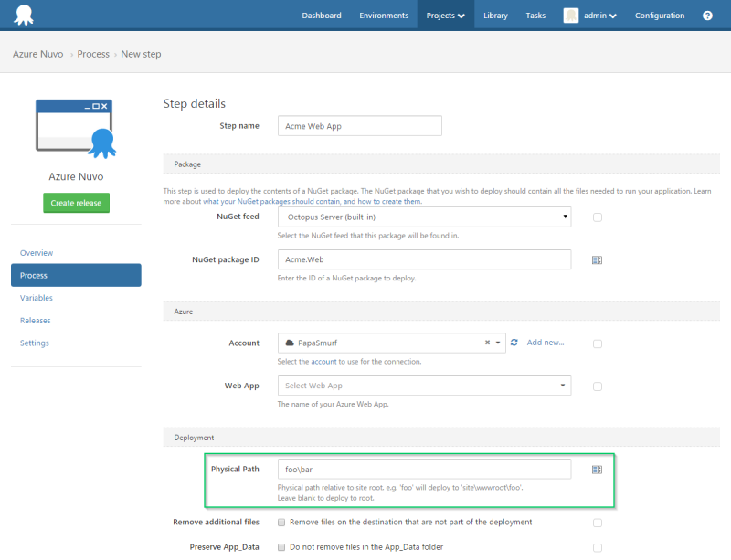Open the help question mark icon
731x560 pixels.
point(708,15)
